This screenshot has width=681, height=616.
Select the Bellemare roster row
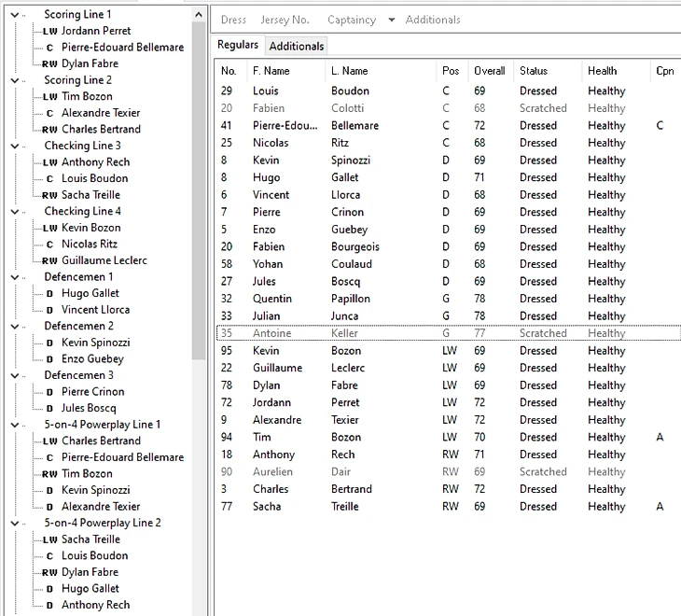coord(448,126)
